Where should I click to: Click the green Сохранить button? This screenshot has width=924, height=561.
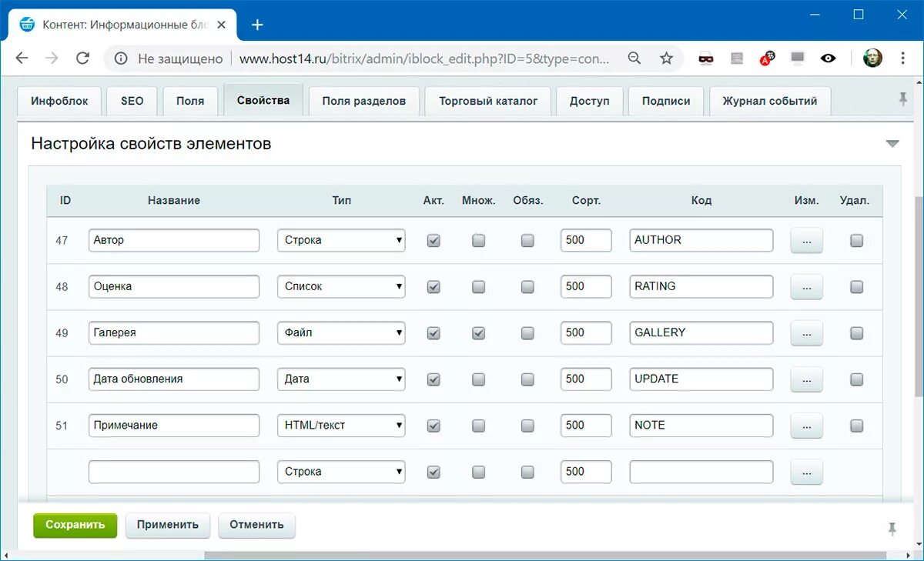[x=75, y=525]
